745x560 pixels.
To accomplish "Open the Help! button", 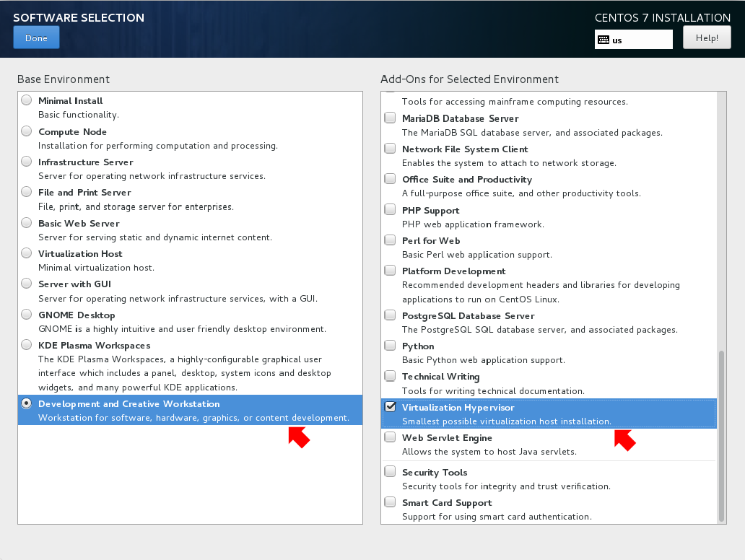I will coord(707,38).
